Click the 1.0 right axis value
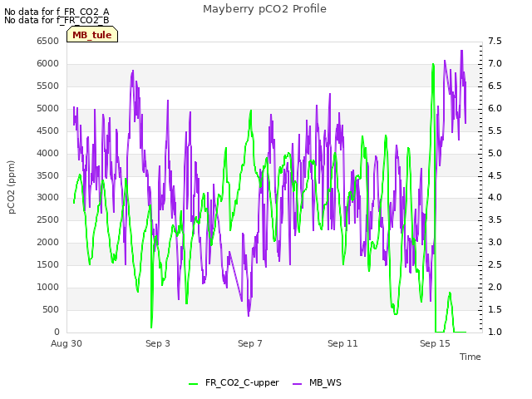This screenshot has height=399, width=532. pos(495,332)
